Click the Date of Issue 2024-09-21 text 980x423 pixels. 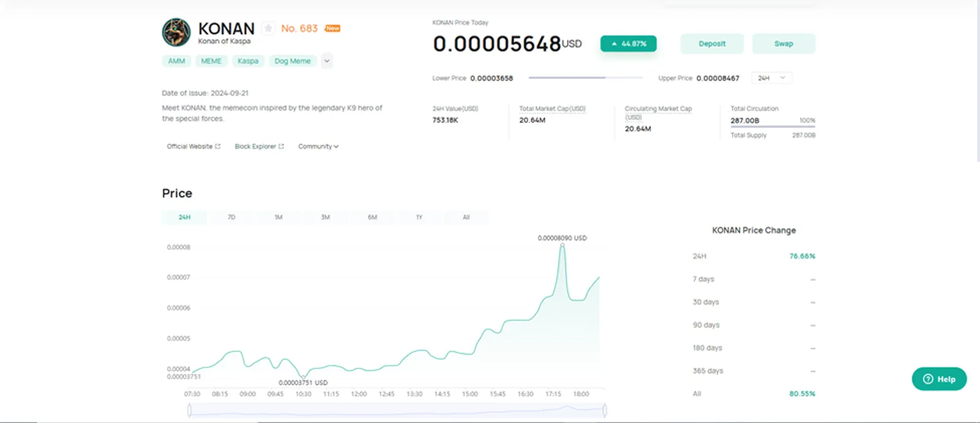pyautogui.click(x=205, y=93)
